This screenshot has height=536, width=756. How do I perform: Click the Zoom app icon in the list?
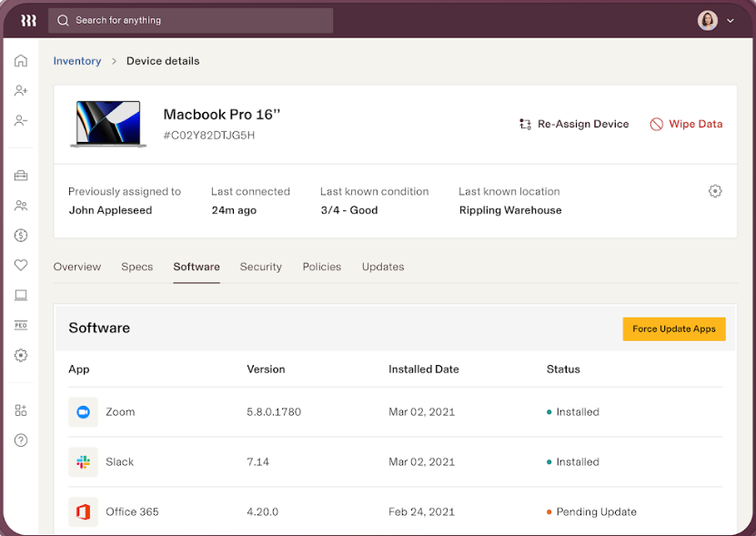coord(83,411)
